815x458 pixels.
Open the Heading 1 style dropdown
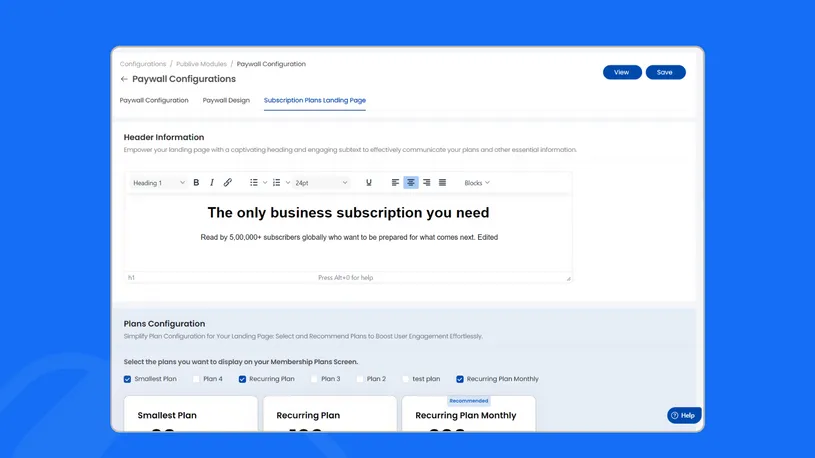click(159, 183)
